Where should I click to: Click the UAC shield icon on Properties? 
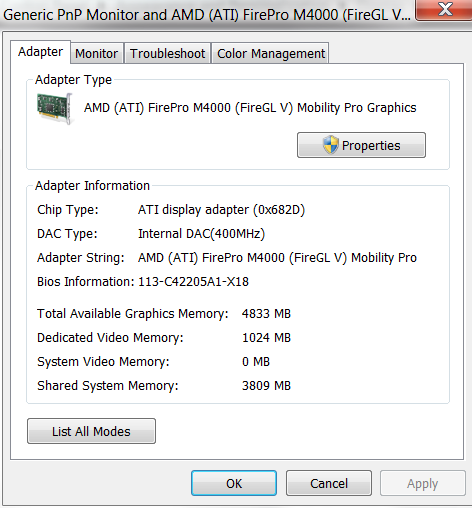tap(331, 145)
